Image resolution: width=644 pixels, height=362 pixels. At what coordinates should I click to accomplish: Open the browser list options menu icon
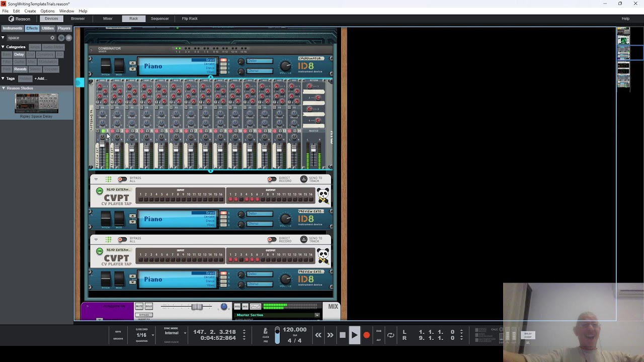pos(69,38)
